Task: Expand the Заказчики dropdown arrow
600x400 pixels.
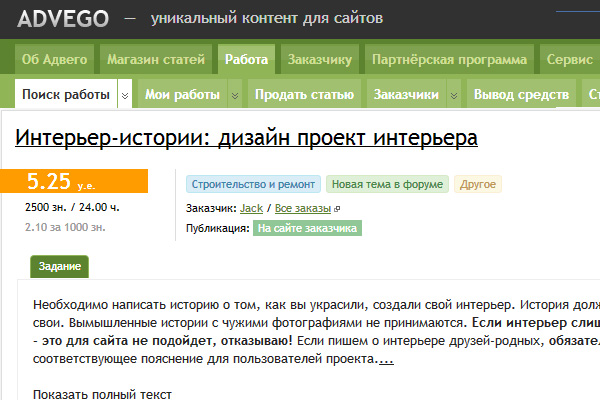Action: click(x=453, y=96)
